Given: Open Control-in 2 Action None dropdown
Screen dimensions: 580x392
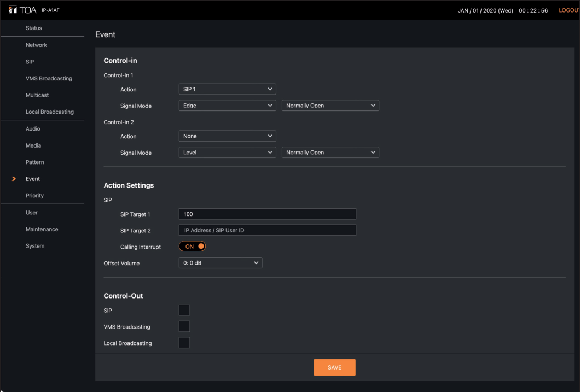Looking at the screenshot, I should coord(227,136).
